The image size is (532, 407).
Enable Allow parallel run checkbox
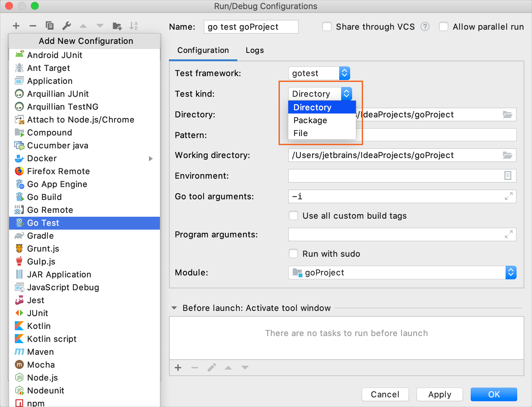pos(444,26)
